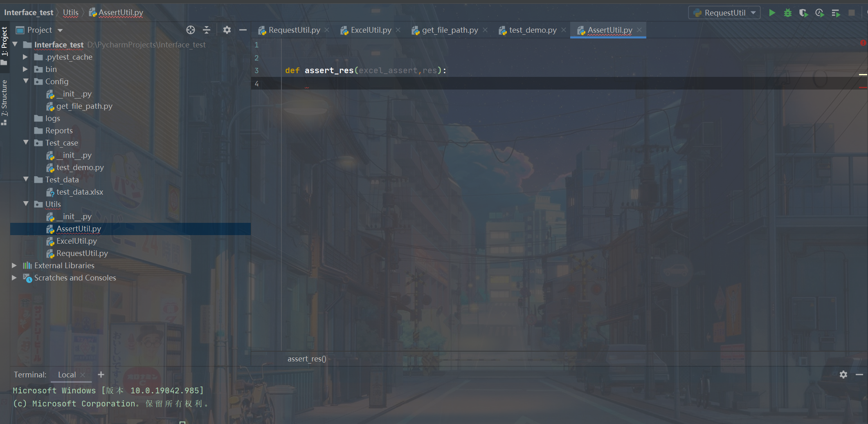The width and height of the screenshot is (868, 424).
Task: Open terminal settings gear
Action: pos(843,375)
